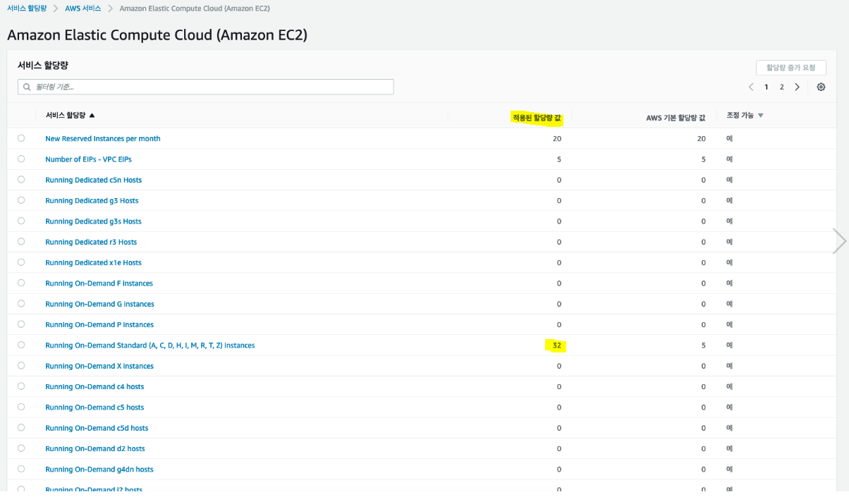
Task: Click the search magnifier icon in filter box
Action: (x=27, y=87)
